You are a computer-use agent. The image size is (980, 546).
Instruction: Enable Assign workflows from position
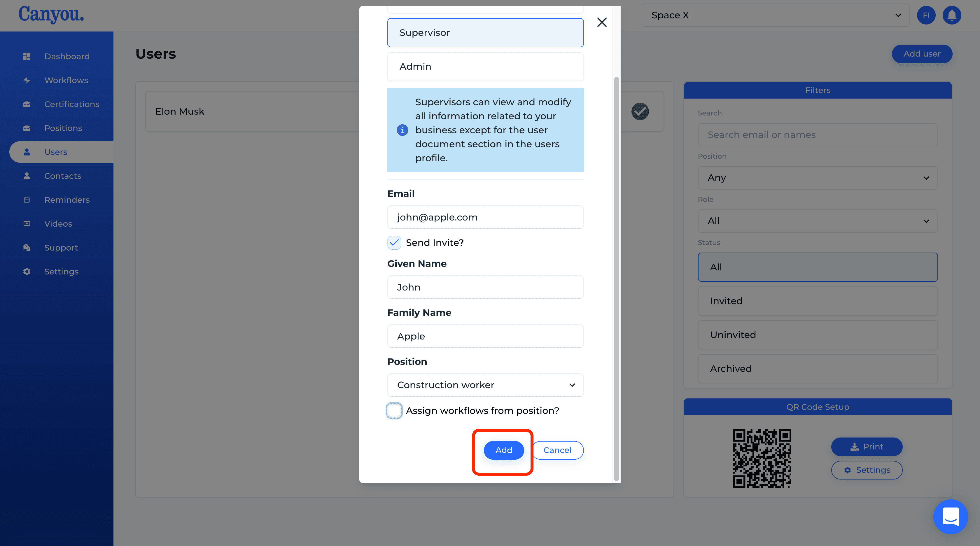(x=394, y=410)
